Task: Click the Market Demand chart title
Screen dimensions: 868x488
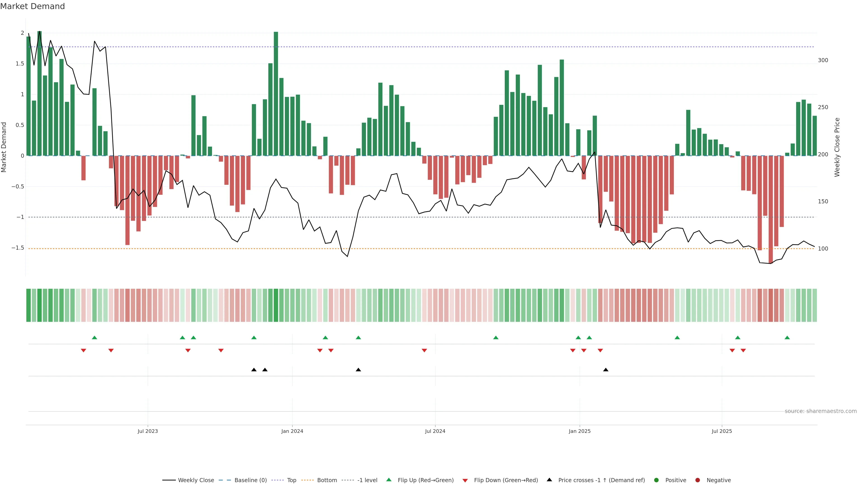Action: point(32,6)
